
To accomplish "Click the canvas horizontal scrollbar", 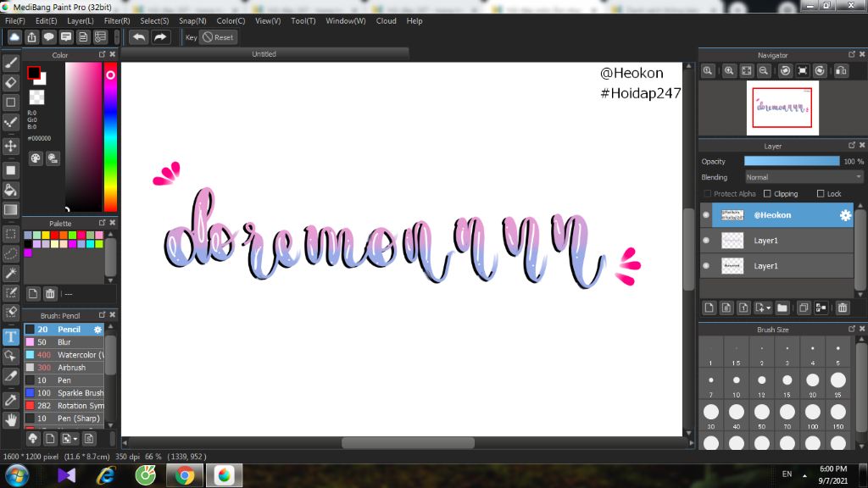I will pyautogui.click(x=408, y=442).
